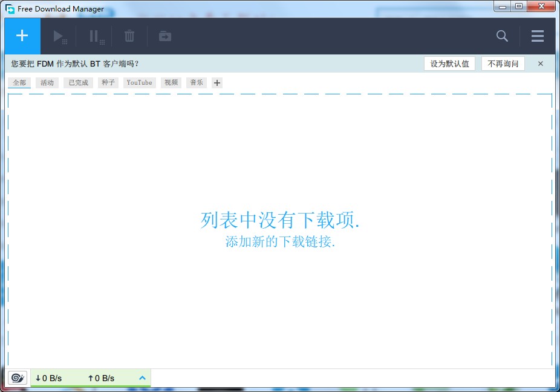Select the 音乐 tab
560x392 pixels.
(197, 83)
